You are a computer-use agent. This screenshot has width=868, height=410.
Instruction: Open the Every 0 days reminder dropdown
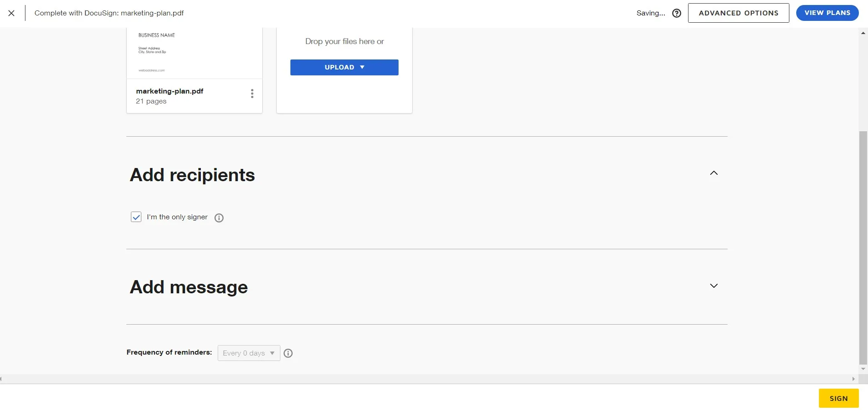point(249,353)
